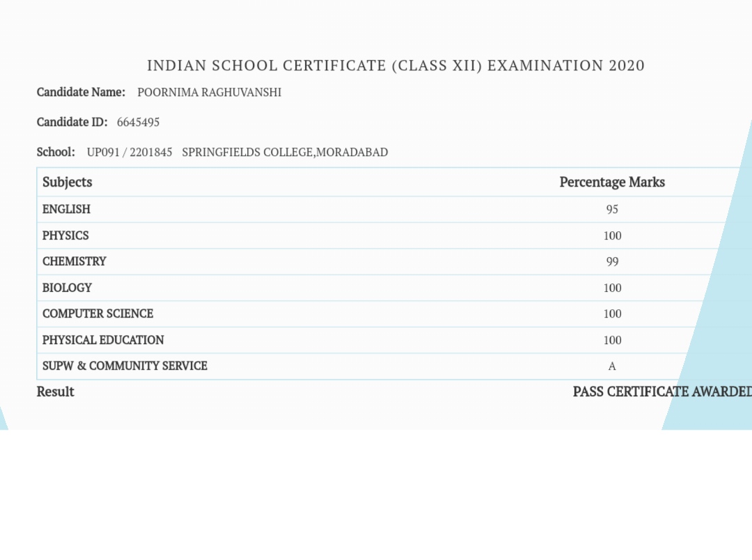Select 'PASS CERTIFICATE AWARDED' result text
This screenshot has width=752, height=560.
tap(662, 392)
